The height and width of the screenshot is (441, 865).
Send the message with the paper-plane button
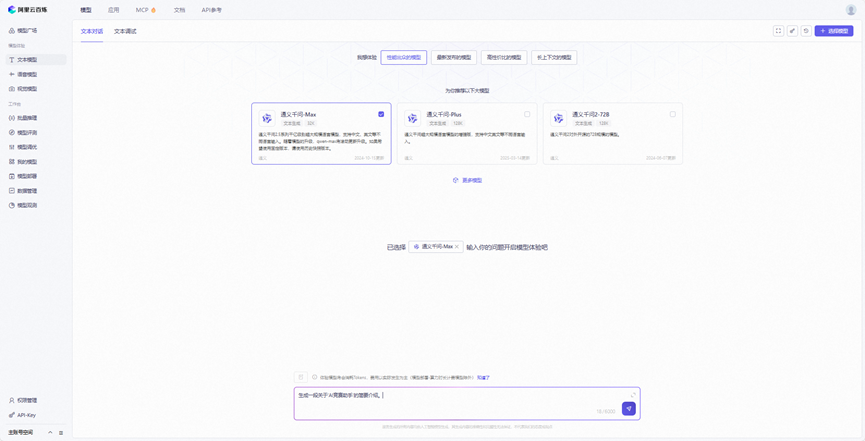click(629, 408)
